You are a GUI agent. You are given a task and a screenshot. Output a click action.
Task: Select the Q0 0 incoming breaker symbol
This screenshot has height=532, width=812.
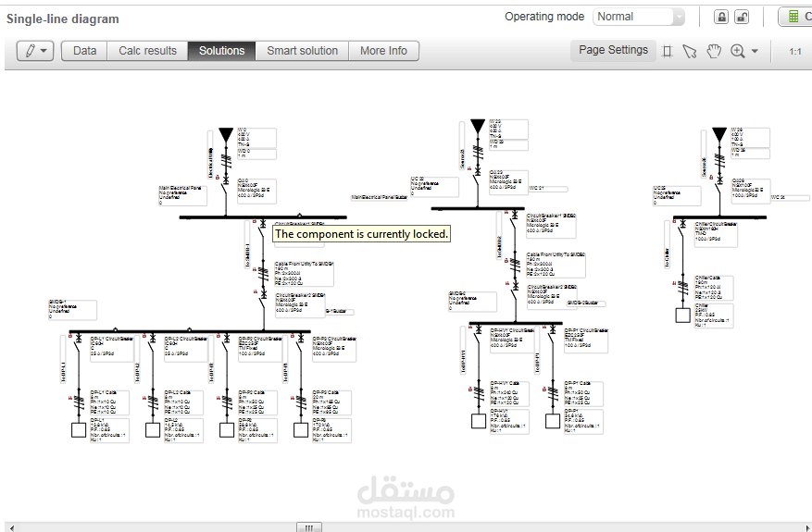(x=226, y=186)
